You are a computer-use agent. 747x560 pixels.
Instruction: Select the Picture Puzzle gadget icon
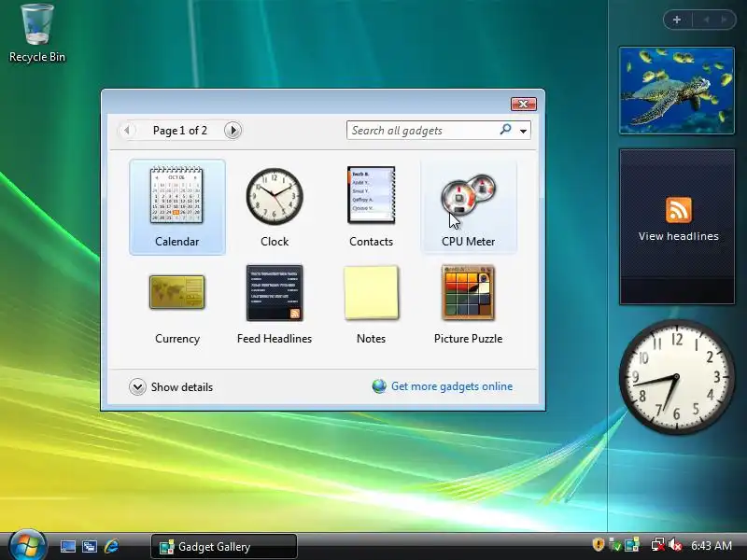469,292
